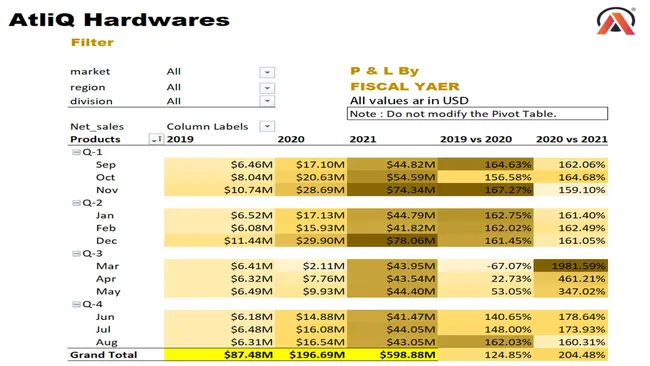Open the region filter dropdown
Viewport: 650px width, 366px height.
tap(267, 88)
